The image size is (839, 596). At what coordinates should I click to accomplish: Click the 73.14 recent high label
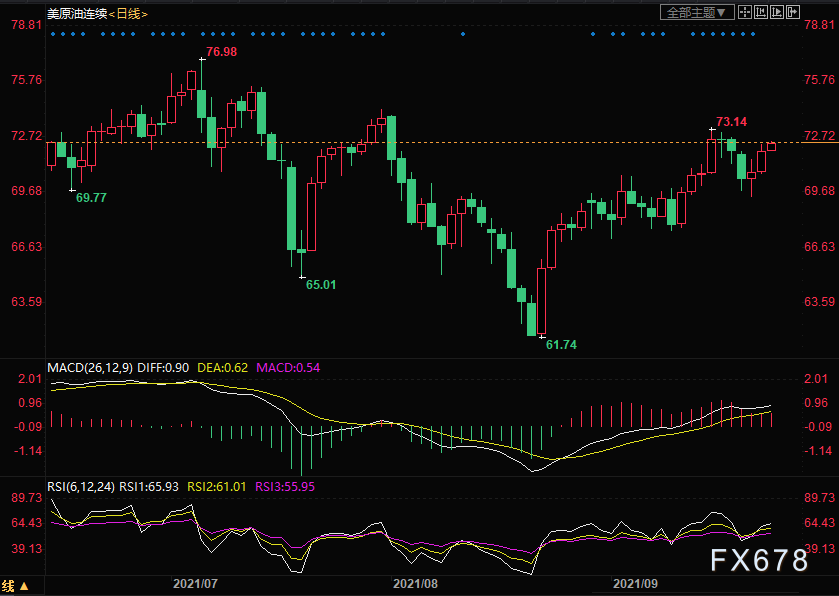pyautogui.click(x=731, y=122)
